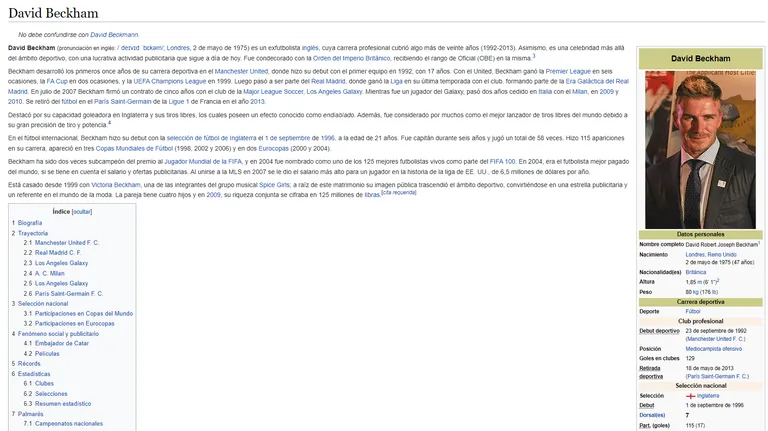This screenshot has height=431, width=768.
Task: Click the Dorsal(es) label link
Action: click(x=652, y=415)
